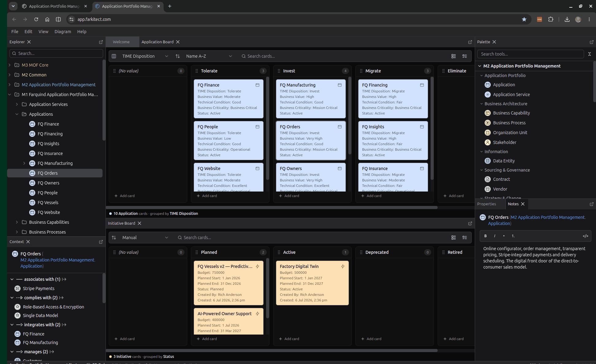This screenshot has height=364, width=596.
Task: Pop out the Context panel
Action: pyautogui.click(x=101, y=242)
